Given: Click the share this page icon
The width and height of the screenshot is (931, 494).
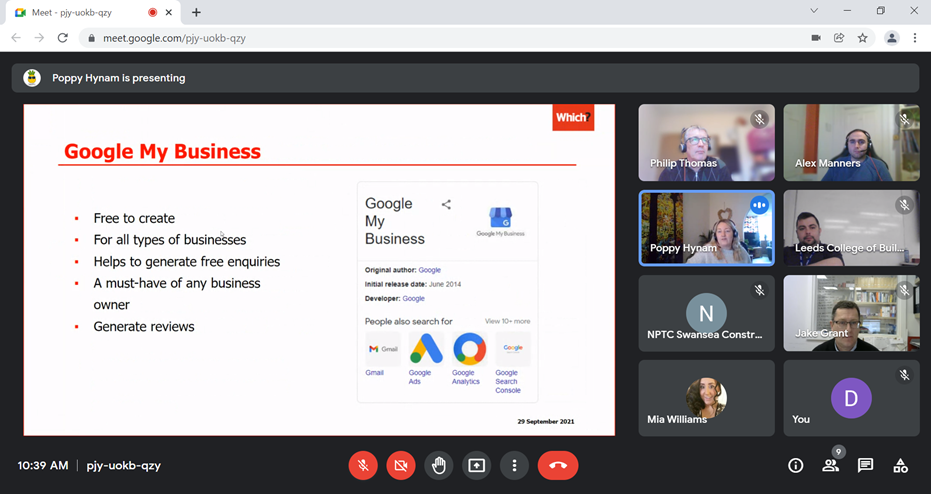Looking at the screenshot, I should [x=839, y=38].
